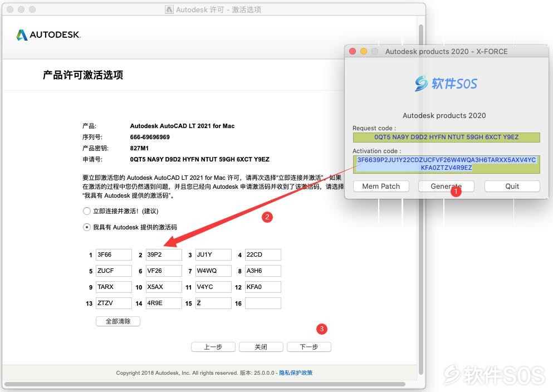Viewport: 553px width, 392px height.
Task: Click the product key 827M1
Action: pyautogui.click(x=139, y=148)
